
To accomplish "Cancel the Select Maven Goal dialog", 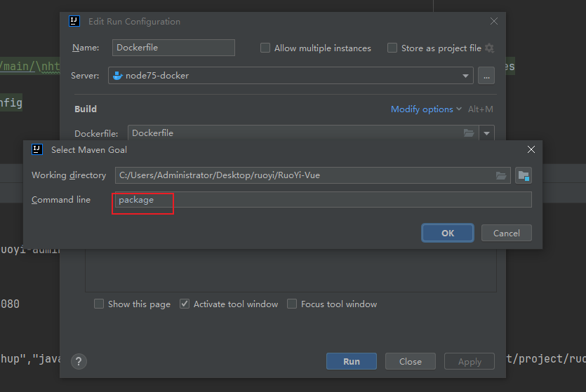I will tap(507, 233).
